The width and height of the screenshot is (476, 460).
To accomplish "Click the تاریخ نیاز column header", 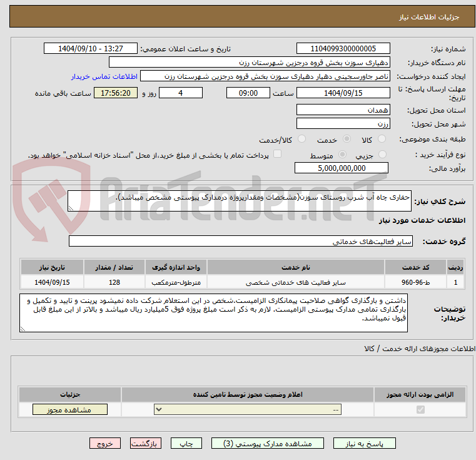I will tap(52, 267).
